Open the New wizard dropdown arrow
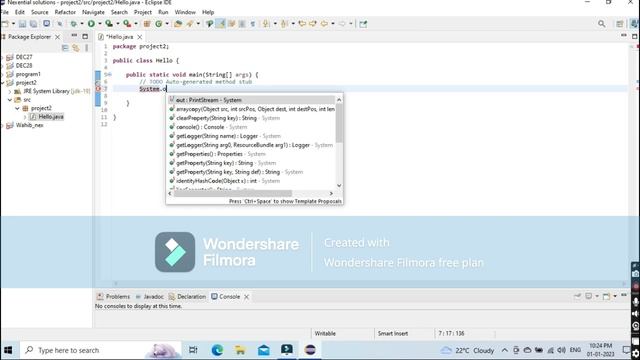Viewport: 640px width, 360px height. pos(13,24)
